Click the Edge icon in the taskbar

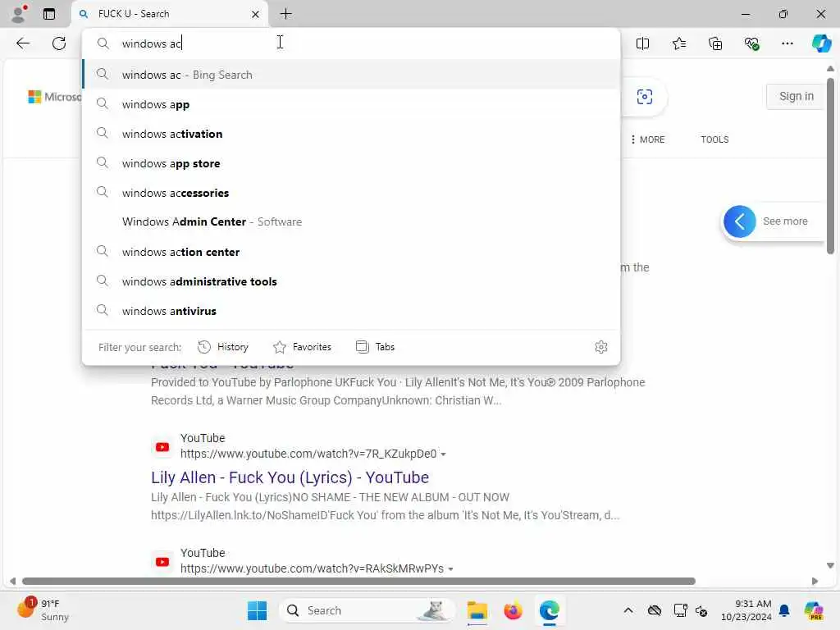point(549,610)
